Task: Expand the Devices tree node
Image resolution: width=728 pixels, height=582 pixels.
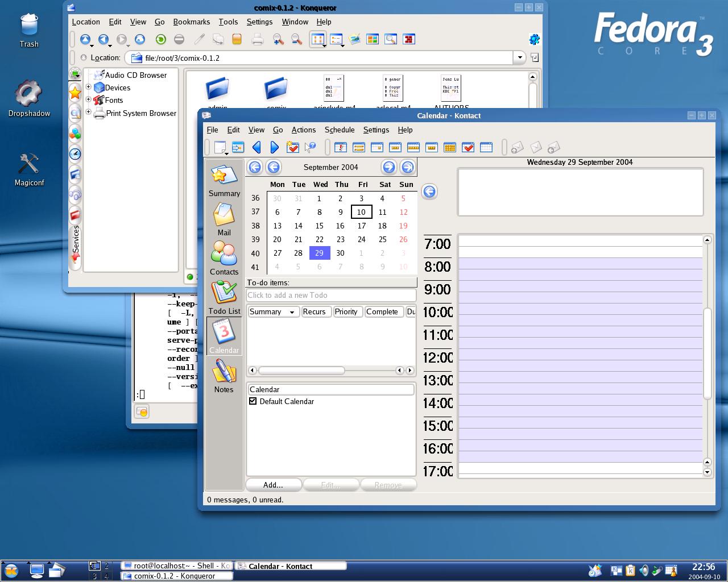Action: [x=89, y=87]
